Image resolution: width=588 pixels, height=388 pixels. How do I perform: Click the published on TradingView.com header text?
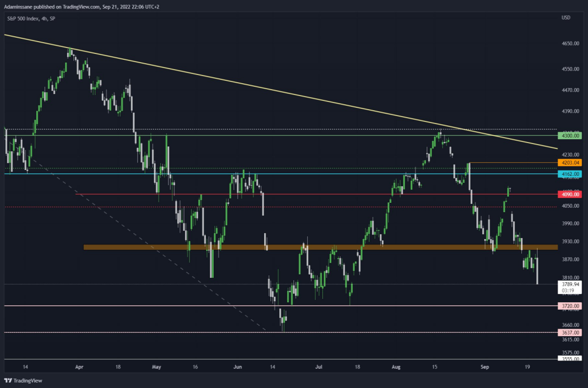[x=82, y=6]
